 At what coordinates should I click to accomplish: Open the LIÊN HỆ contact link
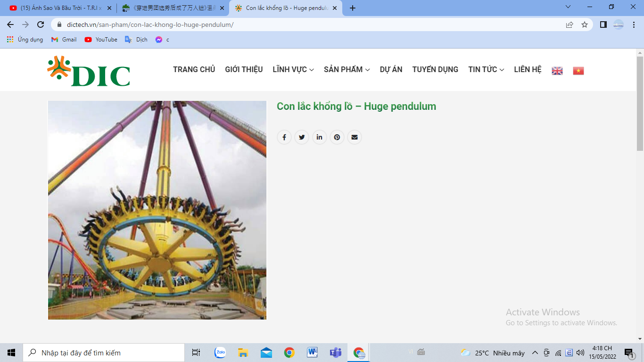528,69
